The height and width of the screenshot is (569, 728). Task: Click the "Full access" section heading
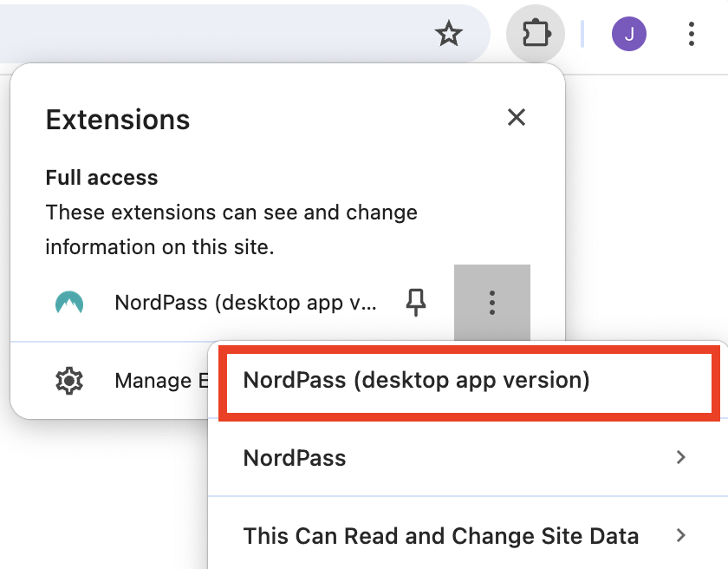(101, 178)
